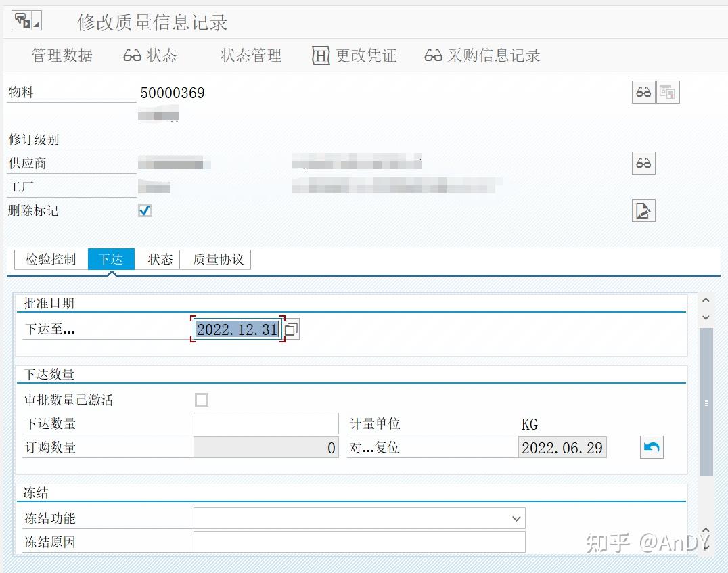This screenshot has height=573, width=728.
Task: Click the 管理数据 button
Action: pos(62,56)
